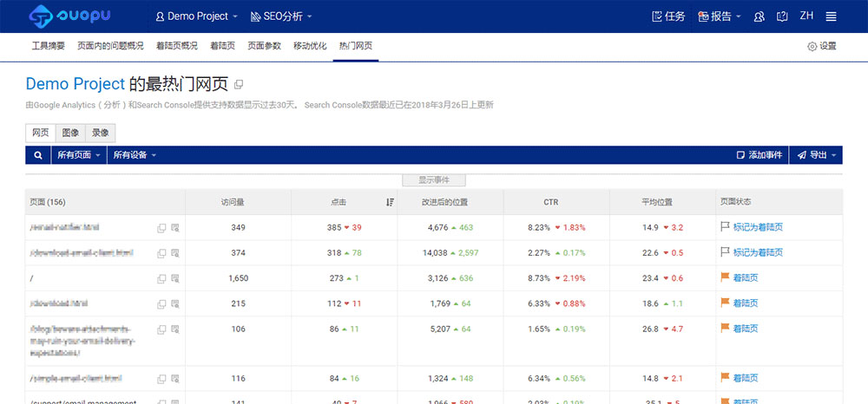Screen dimensions: 868x404
Task: Copy URL icon in the 215 visits row
Action: click(161, 304)
